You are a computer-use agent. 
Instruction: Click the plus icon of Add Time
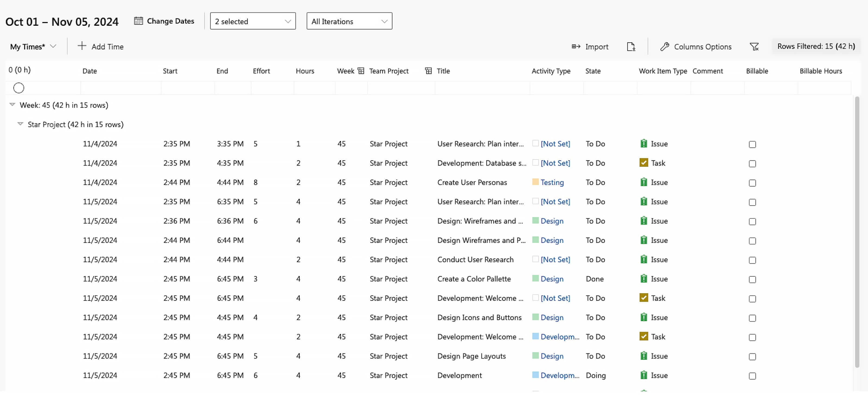82,46
